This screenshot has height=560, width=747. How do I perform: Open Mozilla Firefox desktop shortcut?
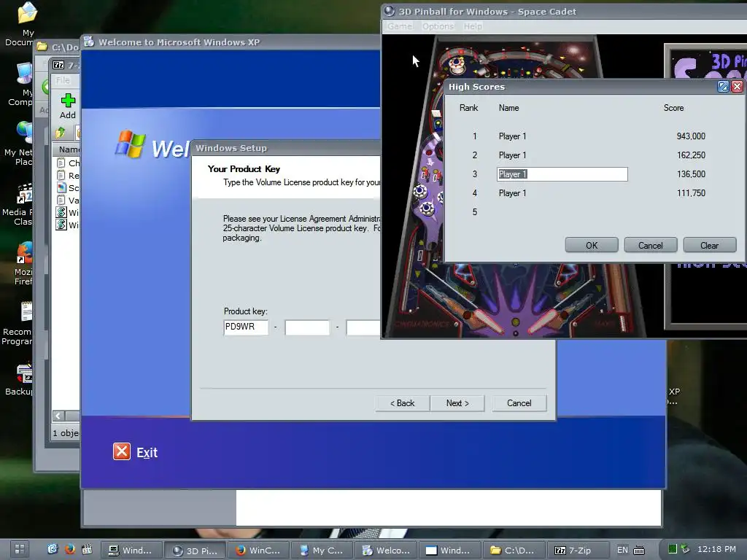24,263
